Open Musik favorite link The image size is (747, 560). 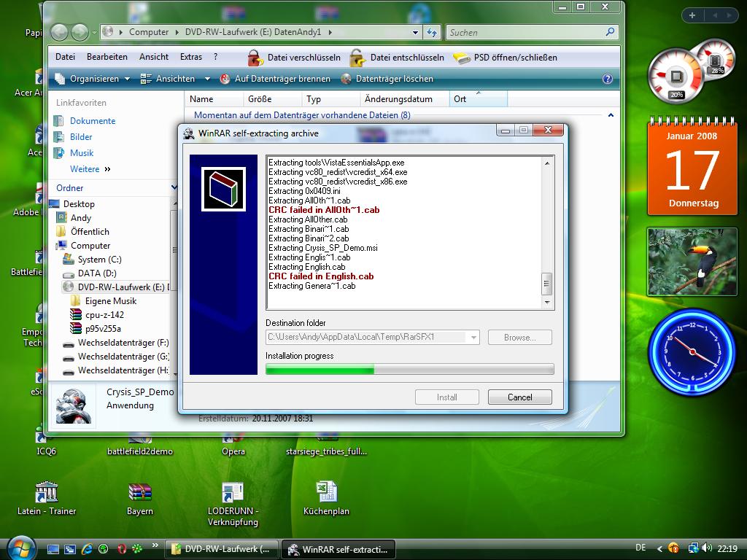coord(82,153)
